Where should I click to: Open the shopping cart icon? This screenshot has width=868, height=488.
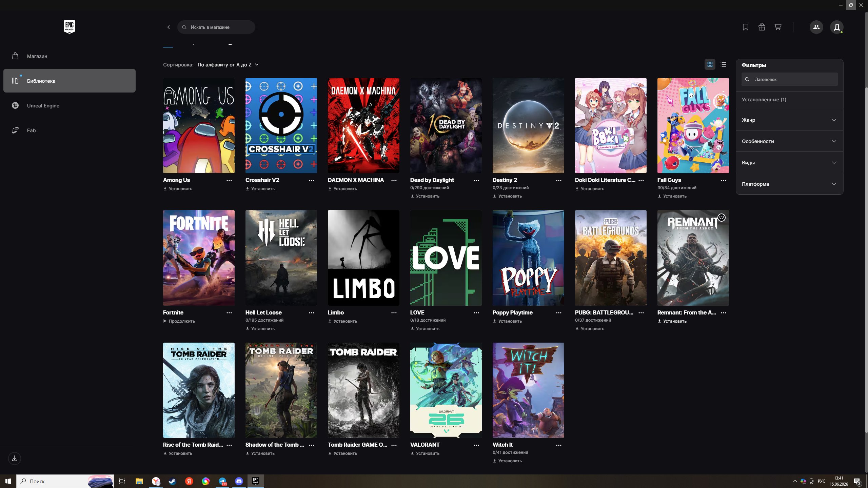point(778,27)
